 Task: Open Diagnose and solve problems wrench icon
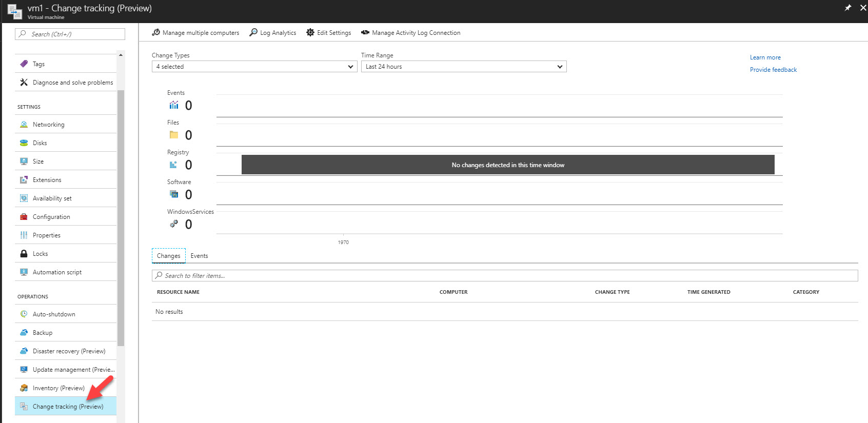click(24, 82)
